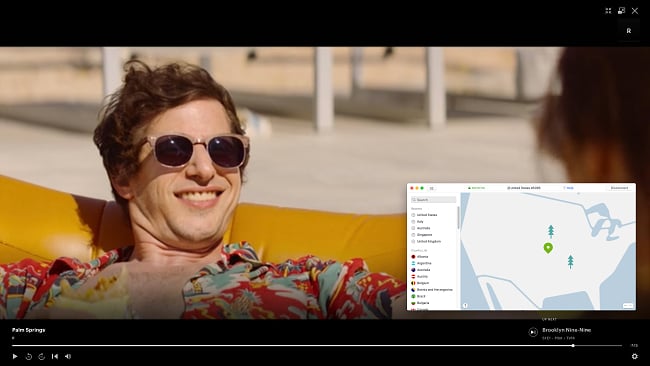The height and width of the screenshot is (366, 650).
Task: Skip forward ten seconds
Action: (41, 356)
